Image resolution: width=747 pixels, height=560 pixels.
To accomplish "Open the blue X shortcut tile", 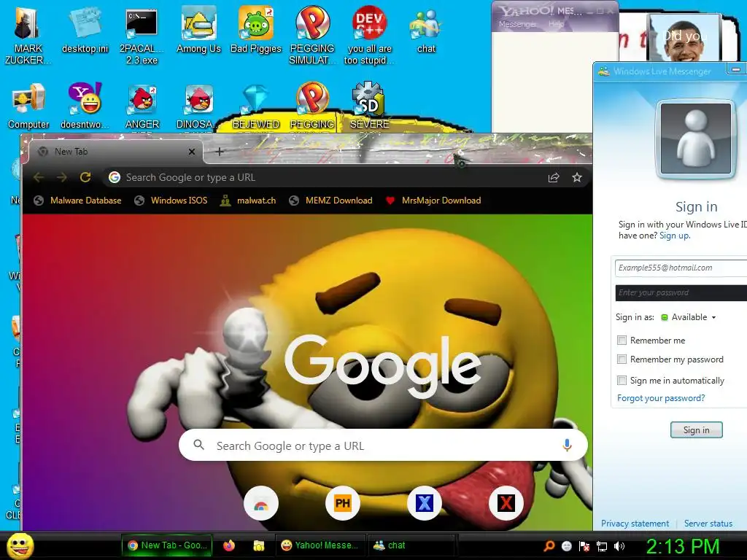I will (425, 503).
